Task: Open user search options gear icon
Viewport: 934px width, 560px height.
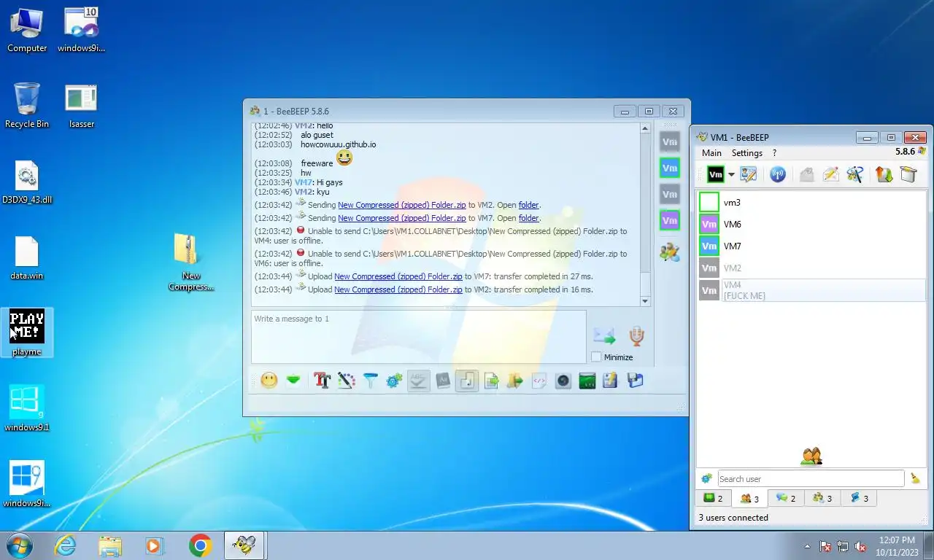Action: [706, 478]
